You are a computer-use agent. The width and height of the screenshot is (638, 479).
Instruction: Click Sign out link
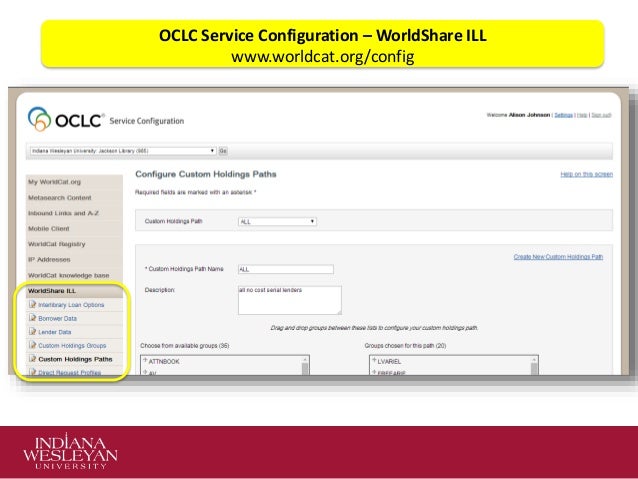[x=601, y=115]
